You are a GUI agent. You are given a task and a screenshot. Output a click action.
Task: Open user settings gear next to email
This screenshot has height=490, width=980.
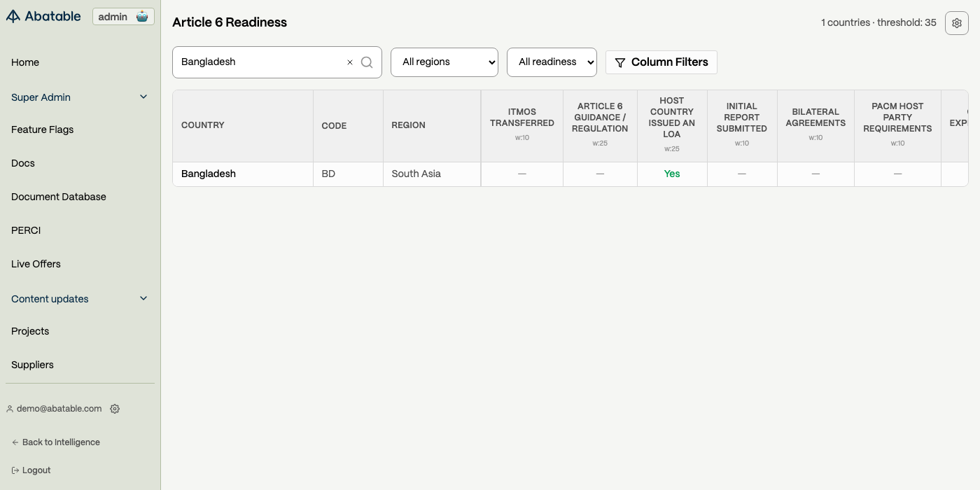click(x=115, y=409)
